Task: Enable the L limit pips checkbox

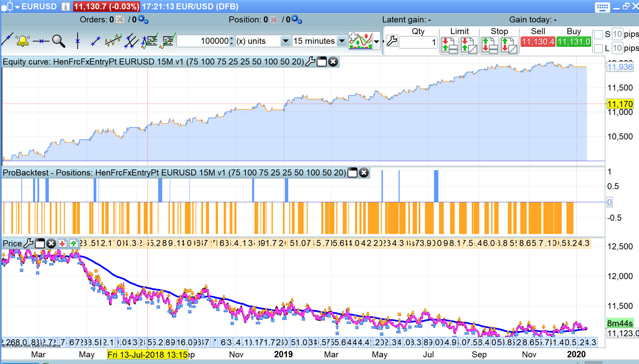Action: [599, 48]
